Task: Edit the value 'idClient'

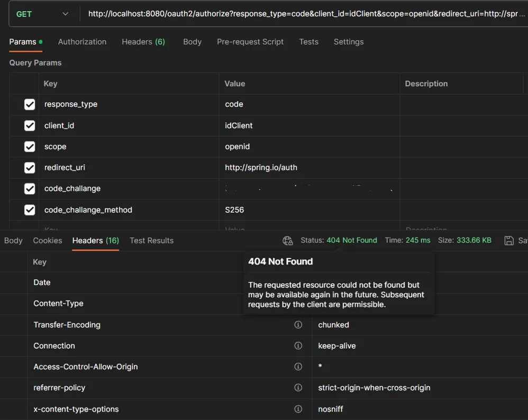Action: [309, 125]
